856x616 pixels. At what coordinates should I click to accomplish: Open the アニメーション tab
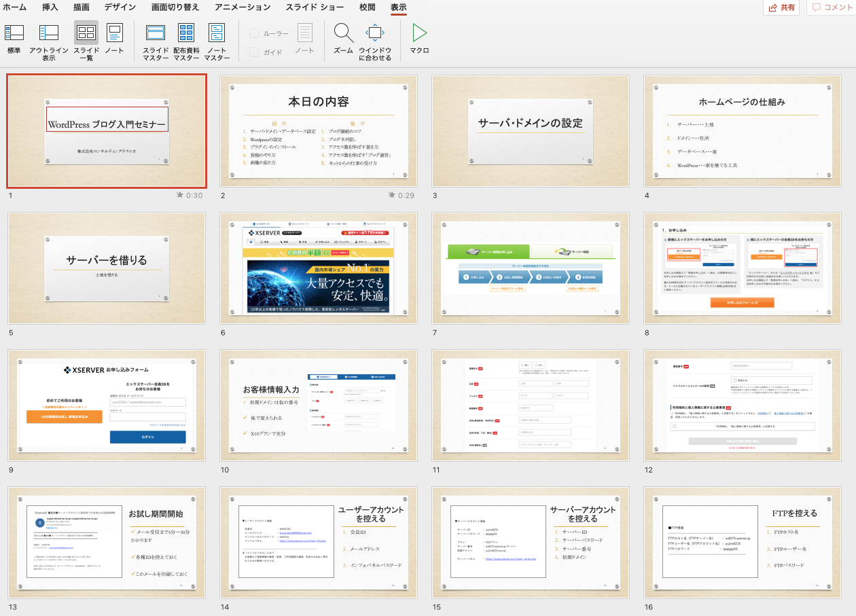coord(243,7)
